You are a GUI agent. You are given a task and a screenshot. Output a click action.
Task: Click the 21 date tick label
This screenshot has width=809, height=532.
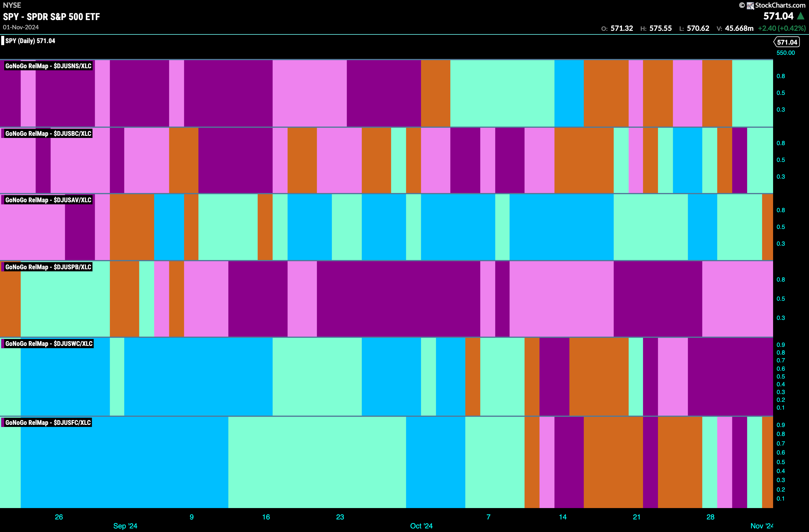(637, 517)
